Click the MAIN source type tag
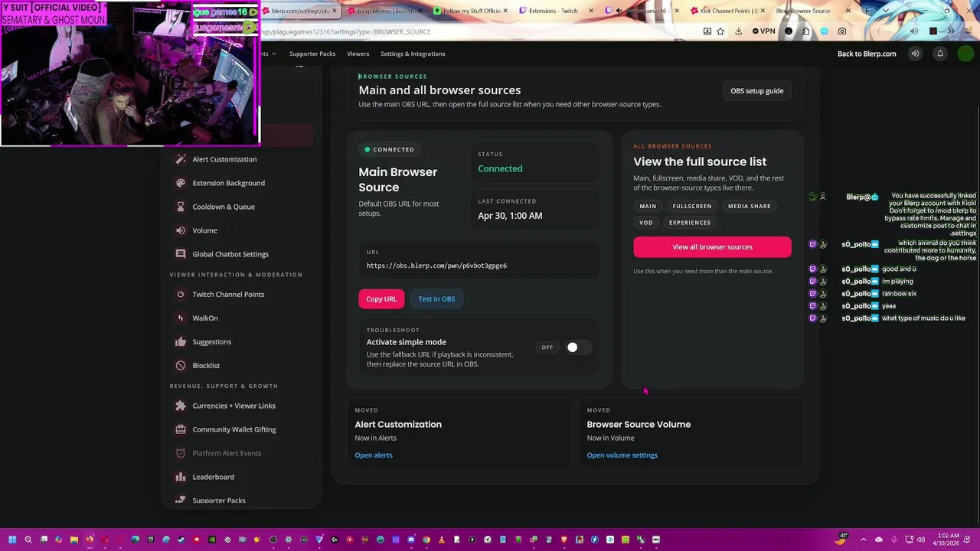This screenshot has width=980, height=551. [648, 206]
